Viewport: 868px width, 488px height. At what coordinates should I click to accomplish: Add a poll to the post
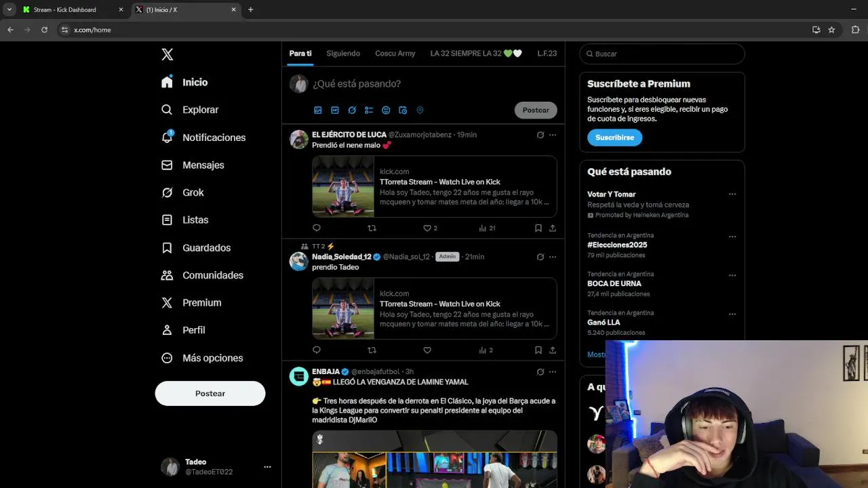click(369, 110)
